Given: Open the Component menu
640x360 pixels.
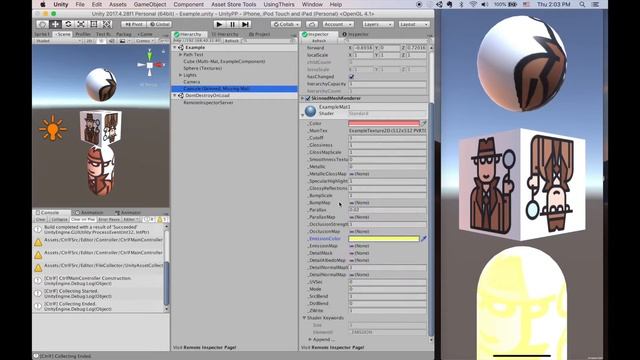Looking at the screenshot, I should pos(188,4).
